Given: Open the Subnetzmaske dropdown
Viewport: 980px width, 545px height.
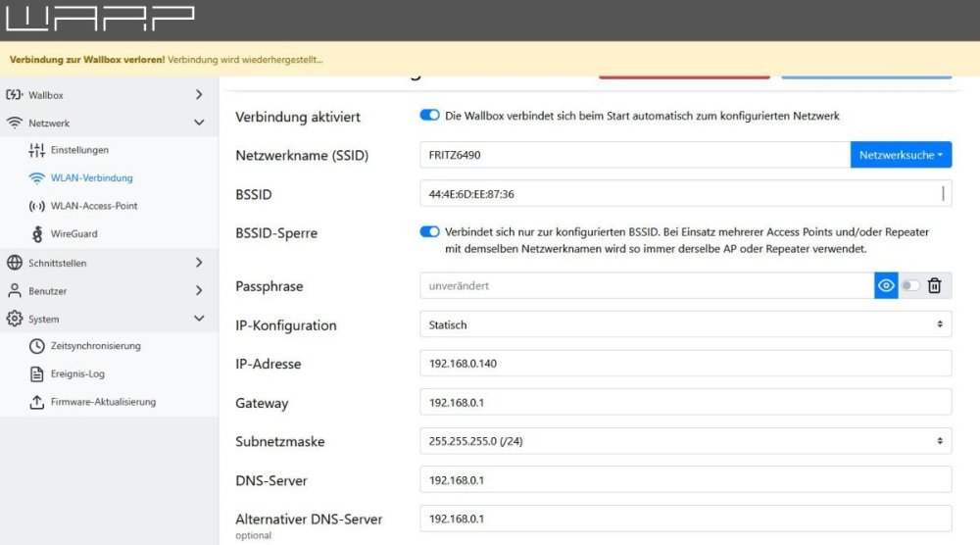Looking at the screenshot, I should [685, 441].
